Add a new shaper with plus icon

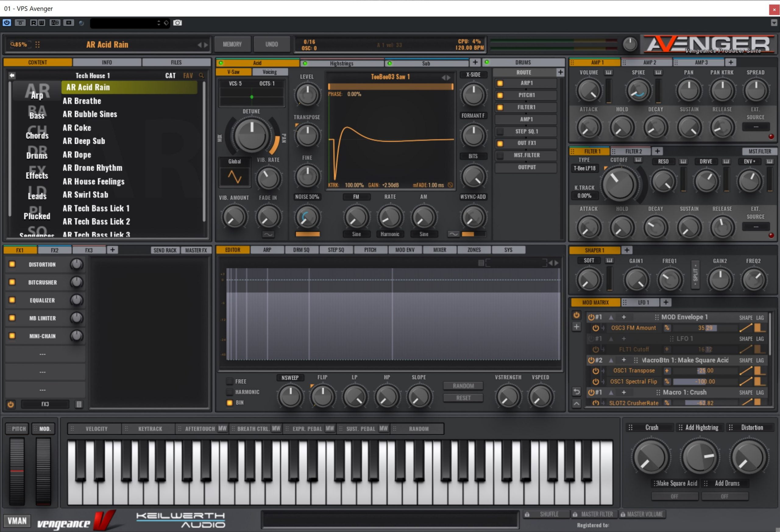627,250
